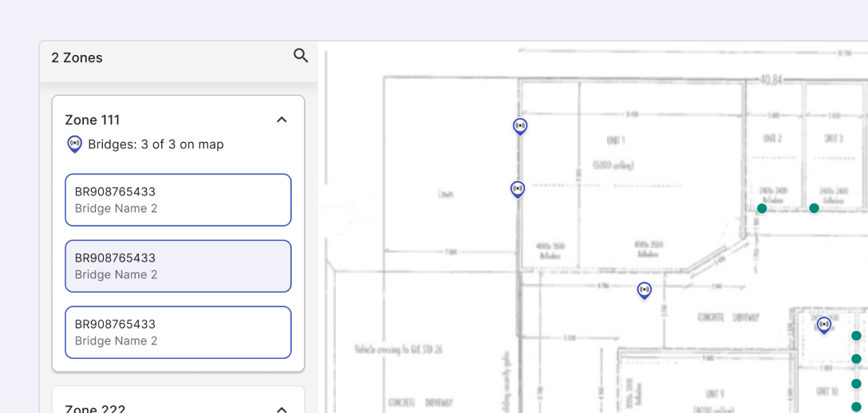Select green sensor dot below Unit 3
This screenshot has width=868, height=413.
[814, 208]
